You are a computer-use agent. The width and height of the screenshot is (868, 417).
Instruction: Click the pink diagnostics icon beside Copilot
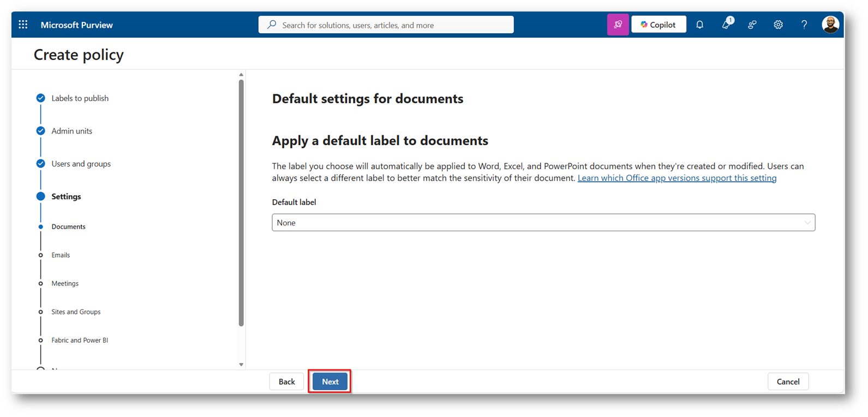click(x=618, y=25)
